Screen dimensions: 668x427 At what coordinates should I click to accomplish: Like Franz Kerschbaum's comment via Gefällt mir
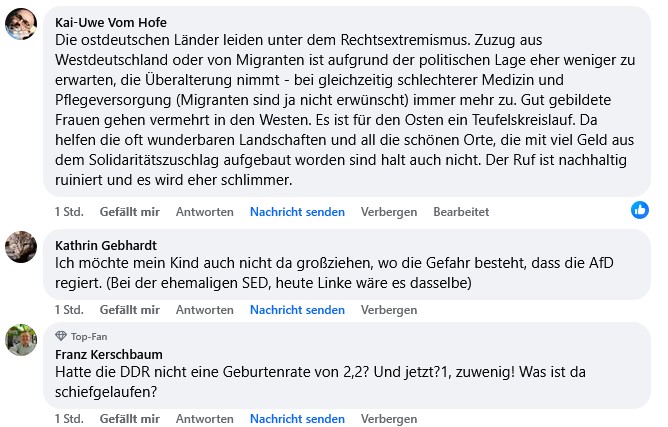[x=130, y=418]
